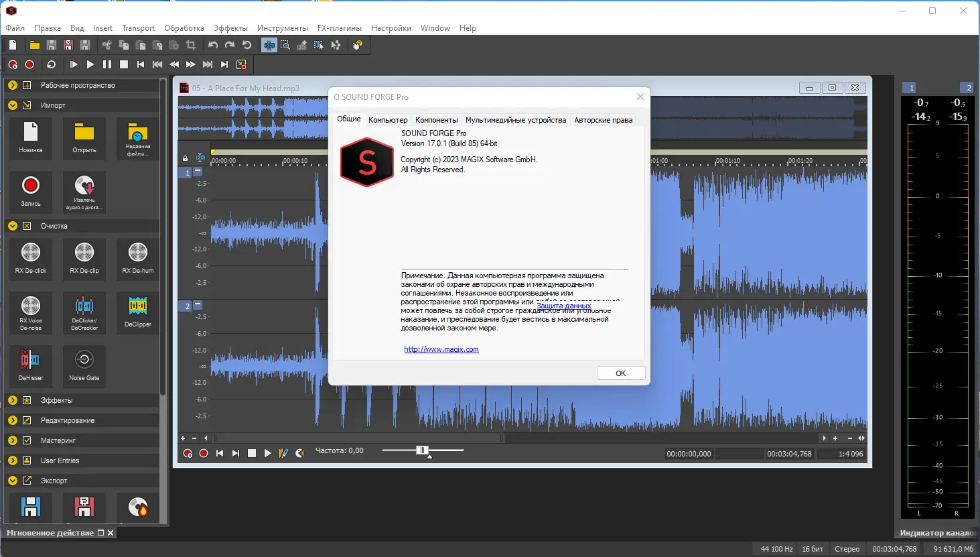Expand the Мастеринг section

click(13, 440)
